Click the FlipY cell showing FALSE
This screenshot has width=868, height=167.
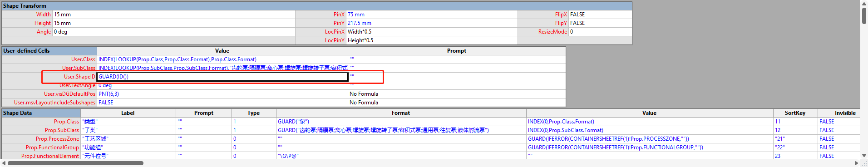(600, 23)
